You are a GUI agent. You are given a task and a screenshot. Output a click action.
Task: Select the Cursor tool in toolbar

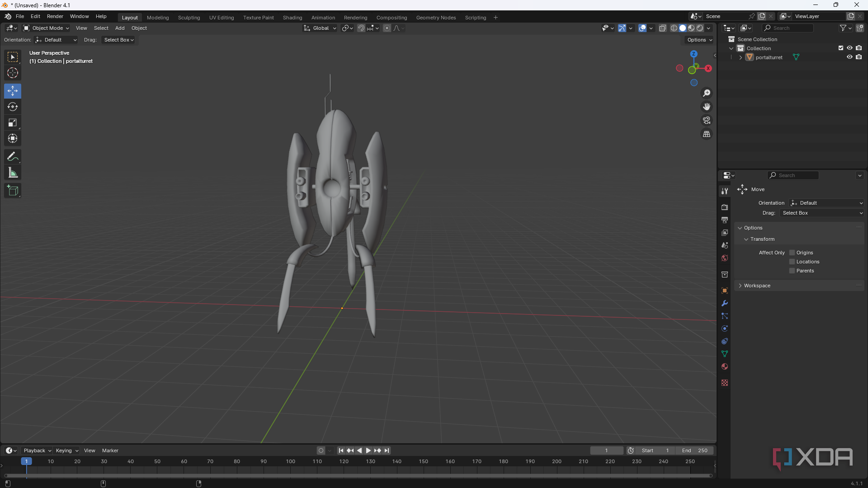[x=13, y=73]
